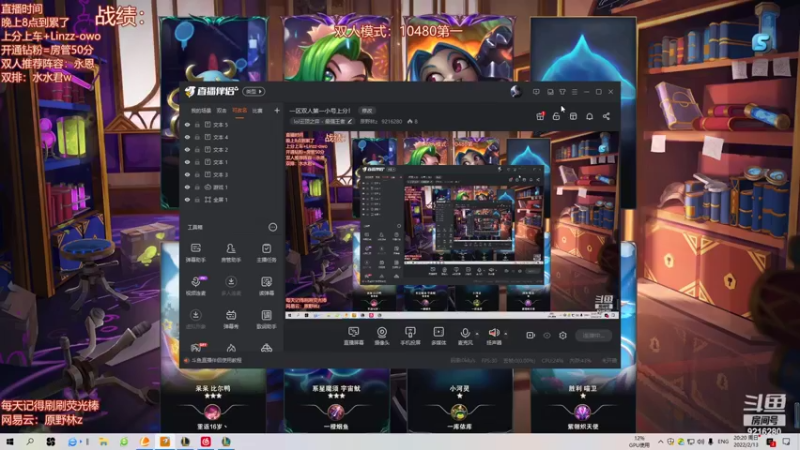This screenshot has height=450, width=800.
Task: Collapse the 工具箱 toolbox panel
Action: click(272, 227)
